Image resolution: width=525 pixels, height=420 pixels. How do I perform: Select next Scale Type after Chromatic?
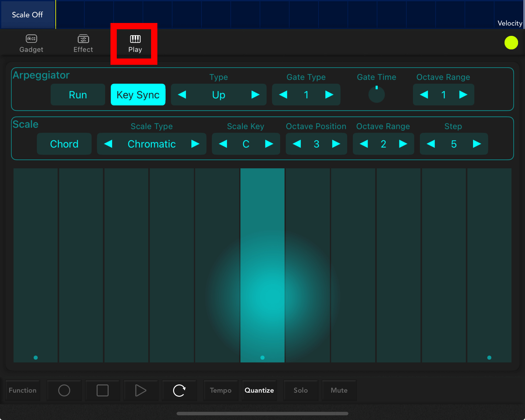coord(195,144)
